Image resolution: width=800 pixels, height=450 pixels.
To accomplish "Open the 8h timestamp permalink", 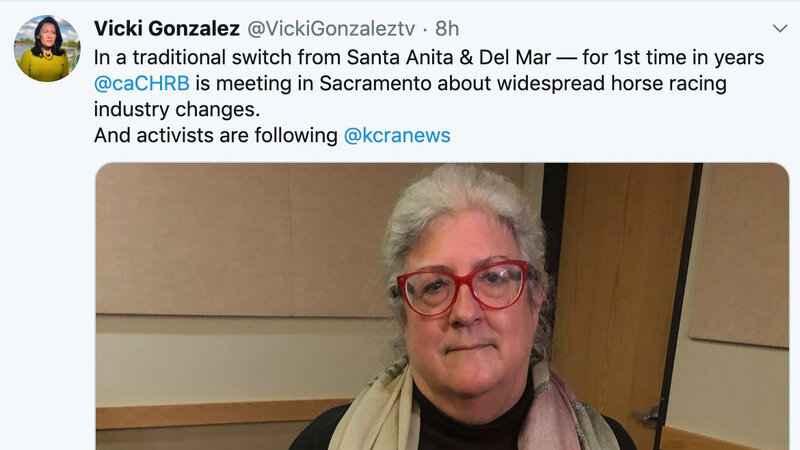I will pyautogui.click(x=447, y=29).
